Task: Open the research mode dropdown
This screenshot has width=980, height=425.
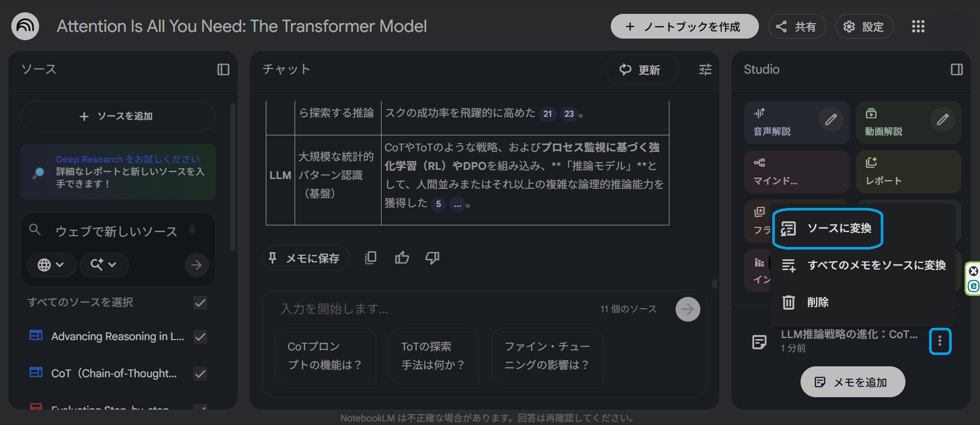Action: click(x=104, y=265)
